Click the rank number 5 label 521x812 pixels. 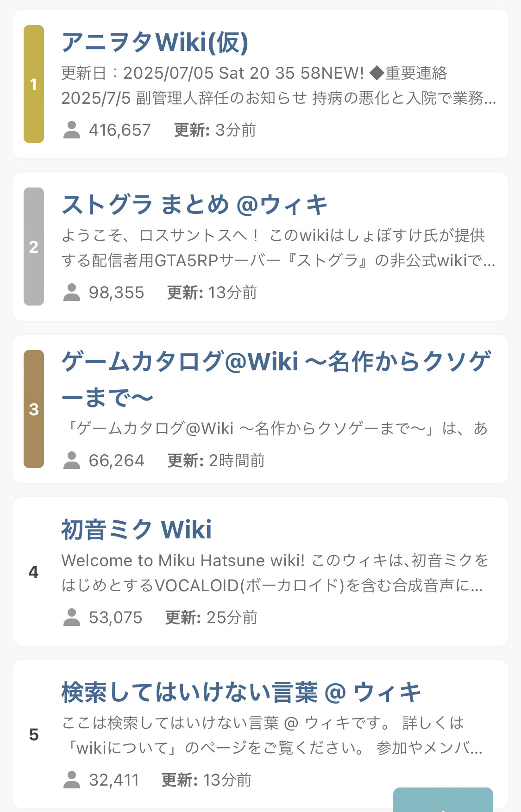point(33,734)
